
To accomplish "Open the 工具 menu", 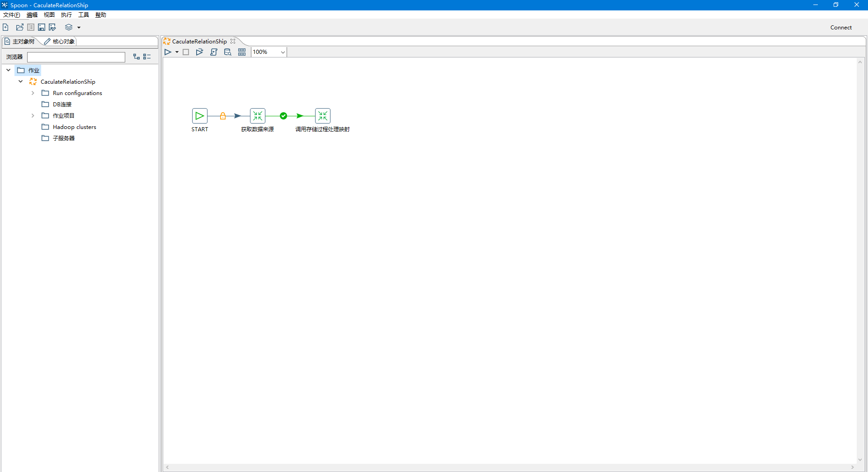I will [x=84, y=15].
